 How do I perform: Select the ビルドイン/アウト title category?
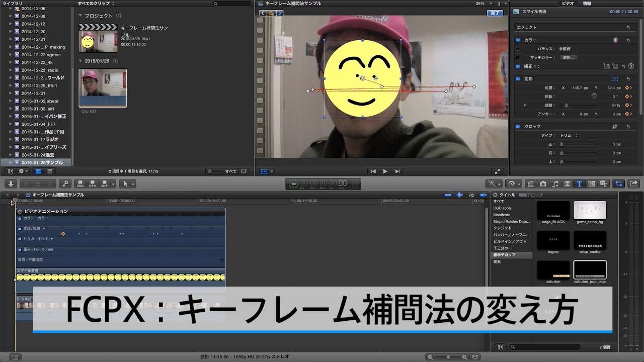pyautogui.click(x=510, y=241)
